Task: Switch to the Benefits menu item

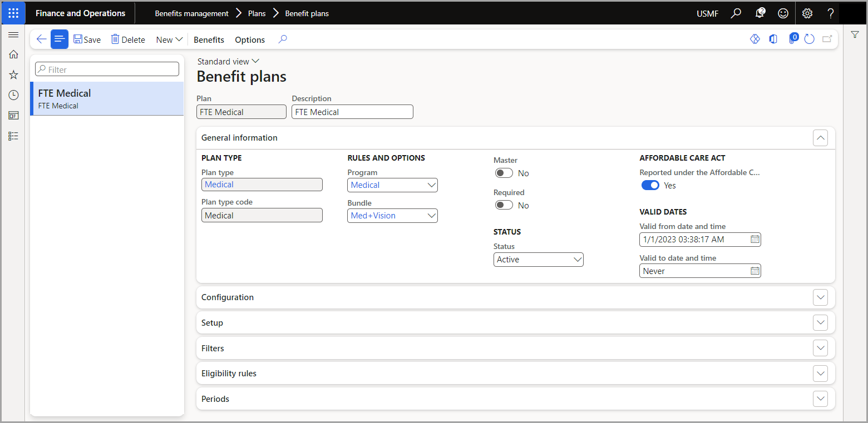Action: click(209, 39)
